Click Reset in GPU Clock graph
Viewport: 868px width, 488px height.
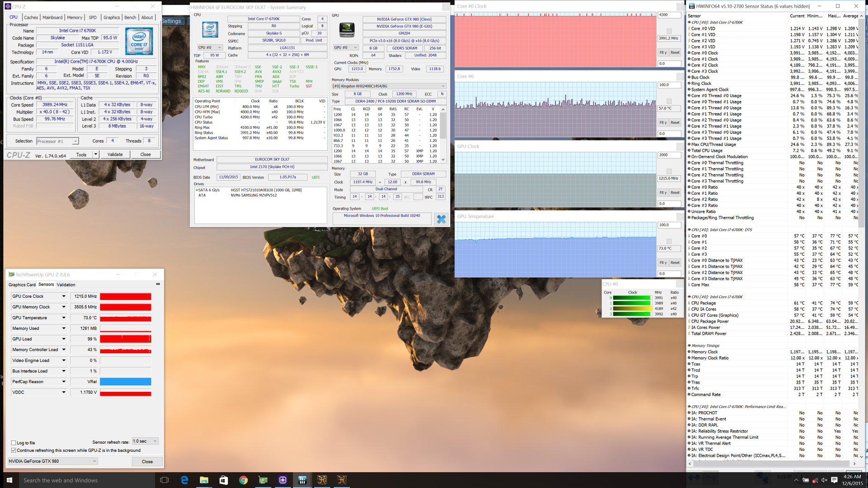point(675,192)
